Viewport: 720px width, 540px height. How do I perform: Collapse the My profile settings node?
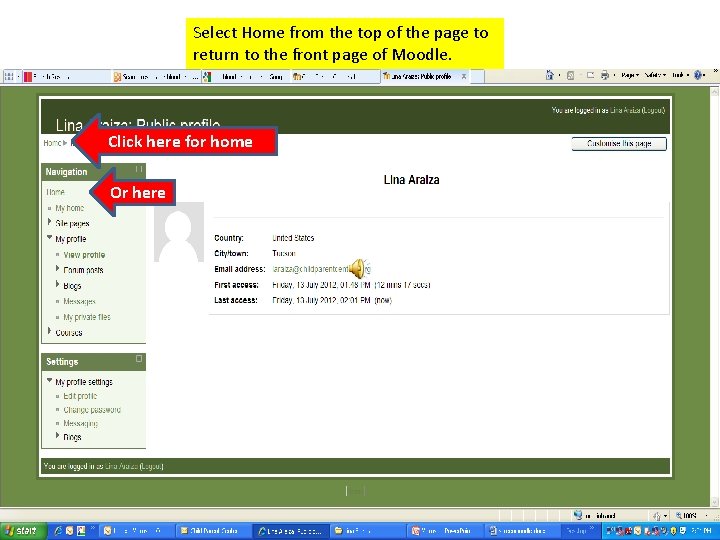click(49, 380)
